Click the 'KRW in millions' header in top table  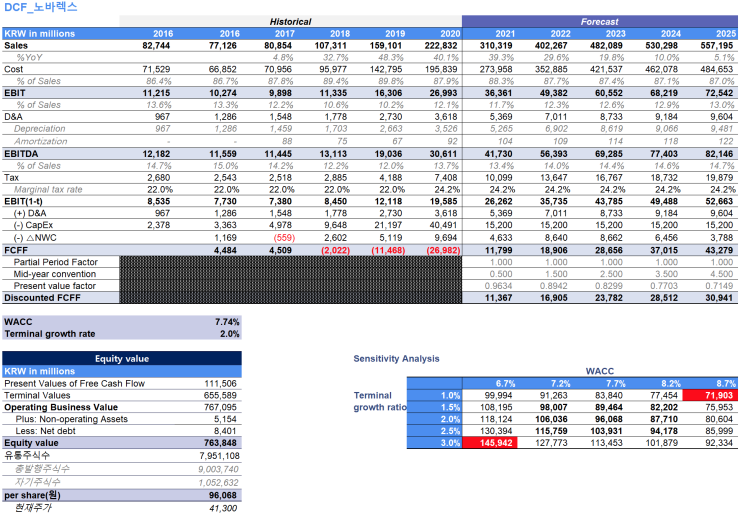pos(40,34)
